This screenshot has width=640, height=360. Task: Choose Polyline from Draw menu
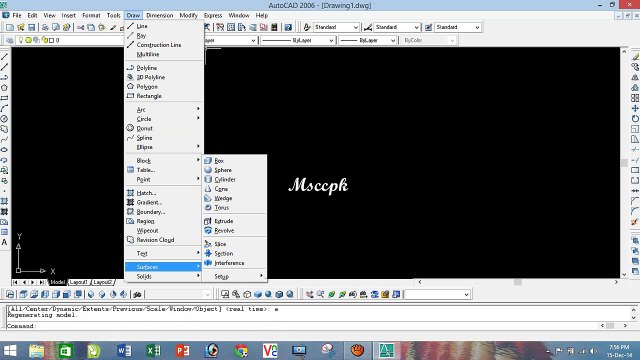[164, 68]
